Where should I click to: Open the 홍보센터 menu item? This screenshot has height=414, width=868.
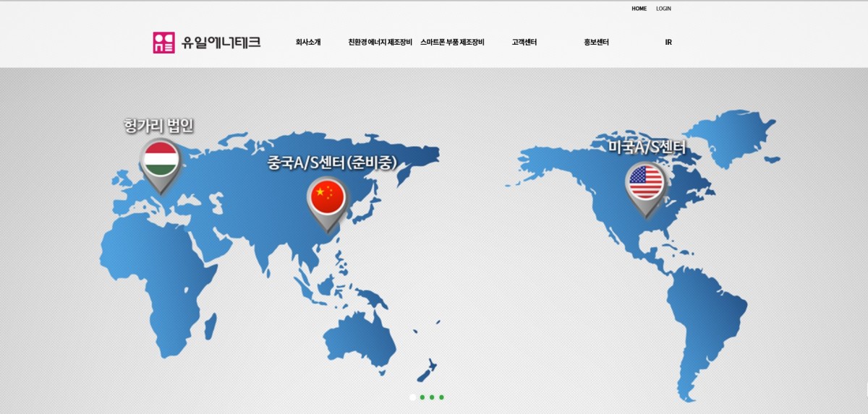pos(596,43)
